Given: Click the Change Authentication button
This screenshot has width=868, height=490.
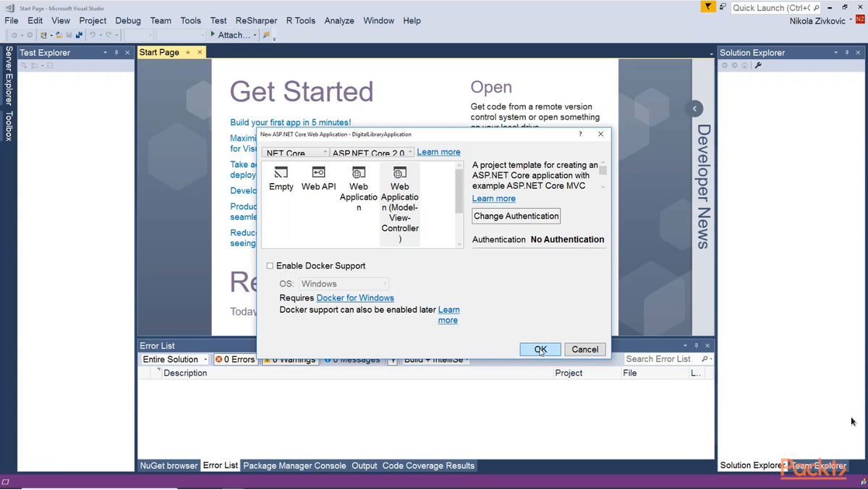Looking at the screenshot, I should point(516,216).
